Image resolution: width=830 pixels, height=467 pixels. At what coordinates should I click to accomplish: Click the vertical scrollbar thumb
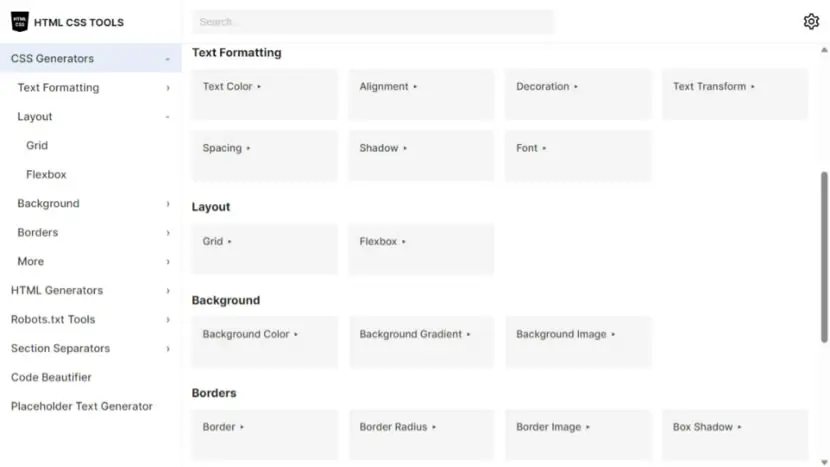(824, 257)
